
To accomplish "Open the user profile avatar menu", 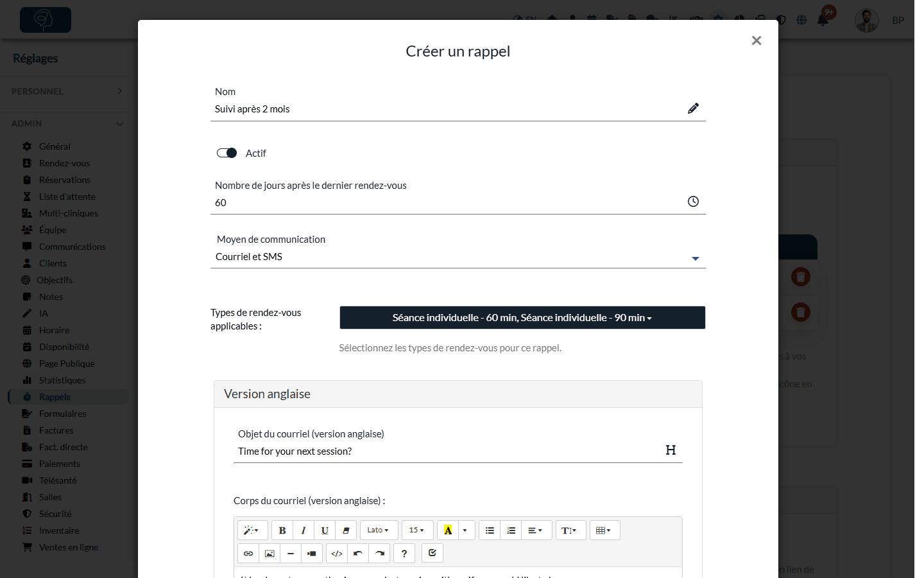I will 867,21.
